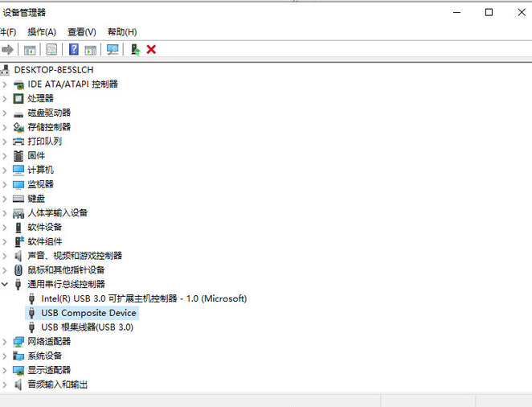Select the Intel(R) USB 3.0 可扩展主机控制器 entry
This screenshot has height=407, width=532.
[143, 298]
